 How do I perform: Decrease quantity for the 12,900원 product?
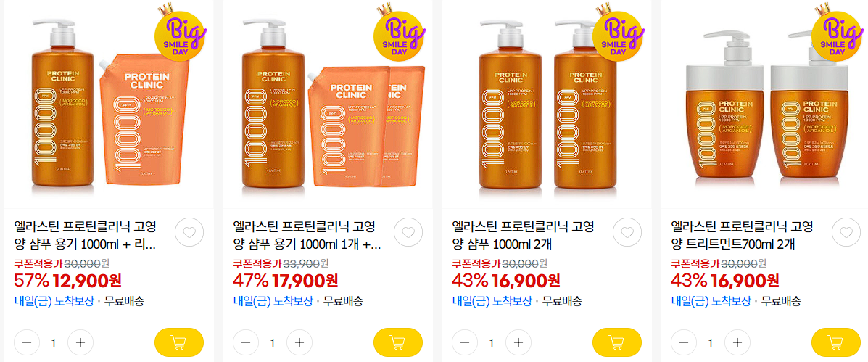[27, 342]
